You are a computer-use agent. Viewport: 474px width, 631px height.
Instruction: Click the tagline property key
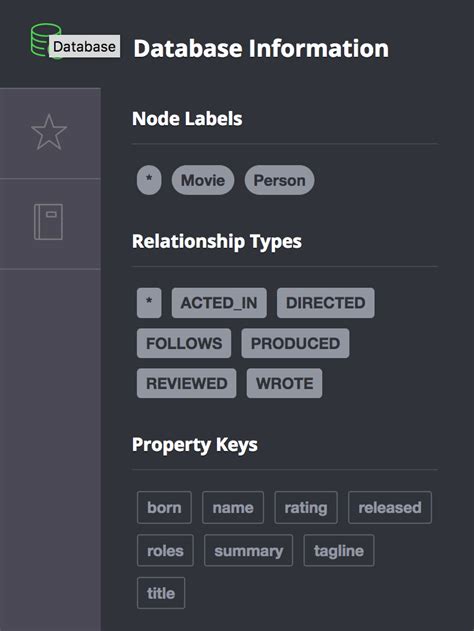point(339,551)
